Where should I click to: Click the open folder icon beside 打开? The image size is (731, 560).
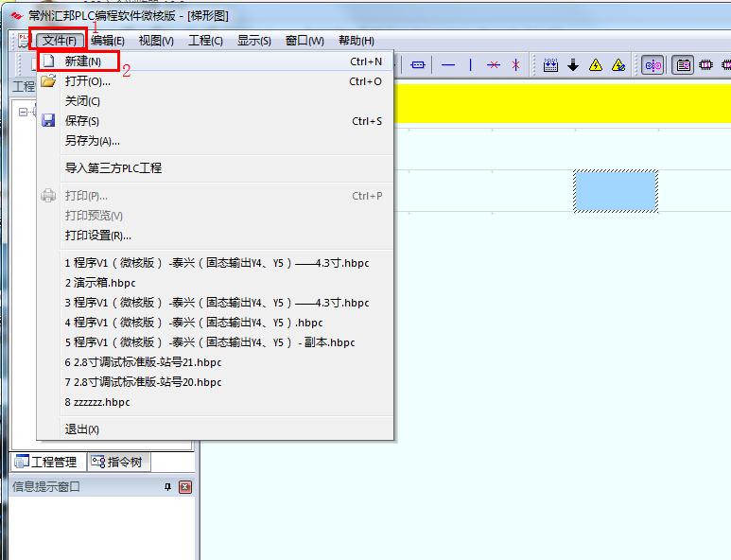pos(48,81)
